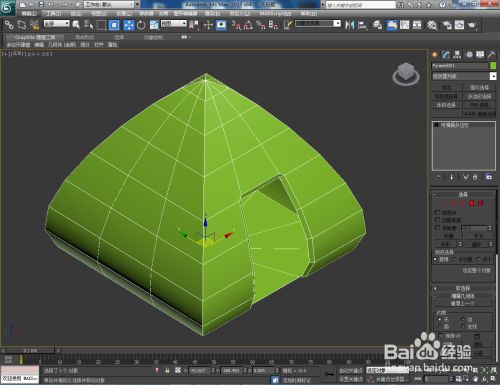The height and width of the screenshot is (385, 500).
Task: Select the 法线 constraint radio button
Action: tap(463, 326)
